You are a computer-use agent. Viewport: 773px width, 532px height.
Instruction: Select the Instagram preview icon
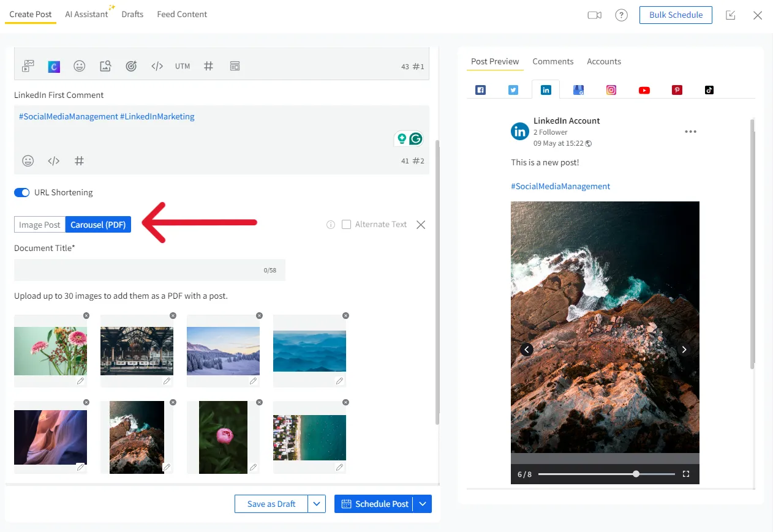tap(611, 90)
